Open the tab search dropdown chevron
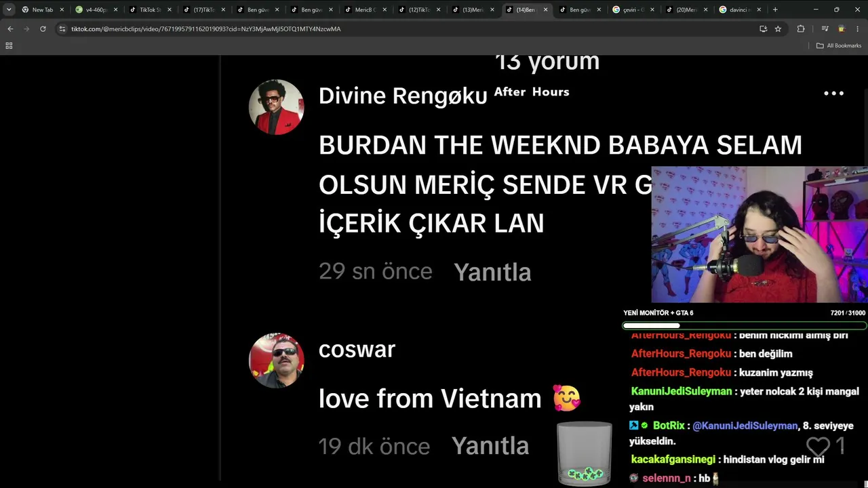 tap(9, 9)
